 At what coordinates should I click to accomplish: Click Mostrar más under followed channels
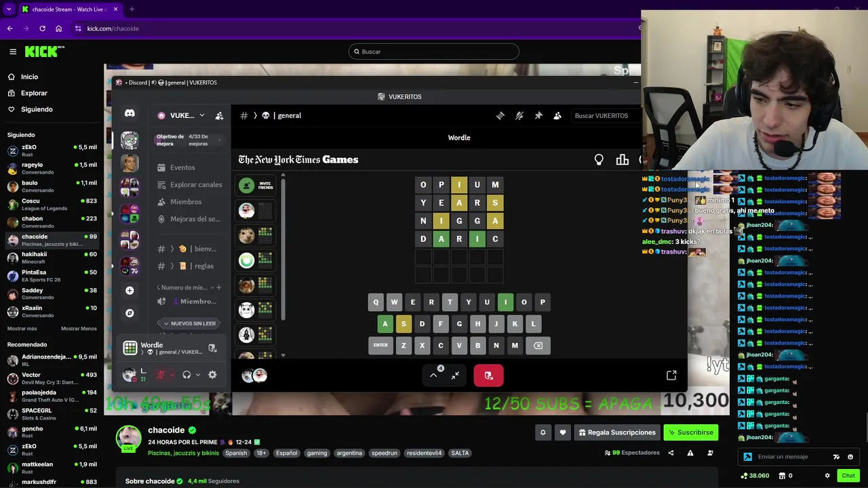[x=22, y=329]
